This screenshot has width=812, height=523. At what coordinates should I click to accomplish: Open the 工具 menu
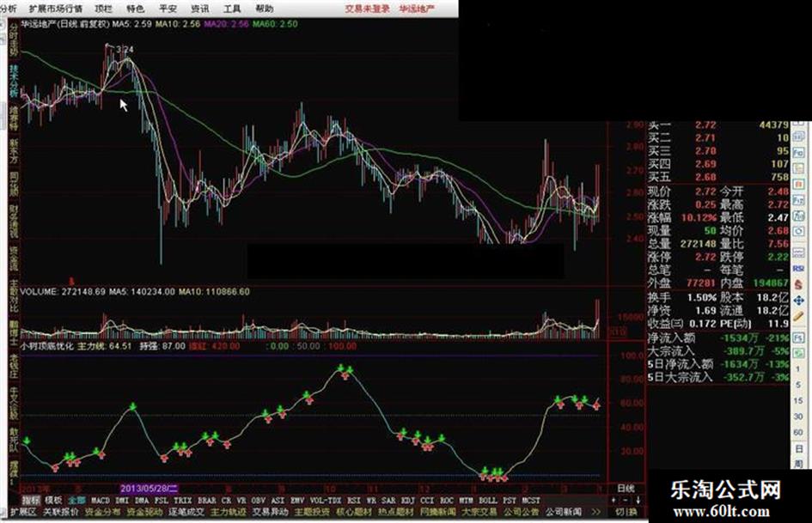(x=232, y=9)
